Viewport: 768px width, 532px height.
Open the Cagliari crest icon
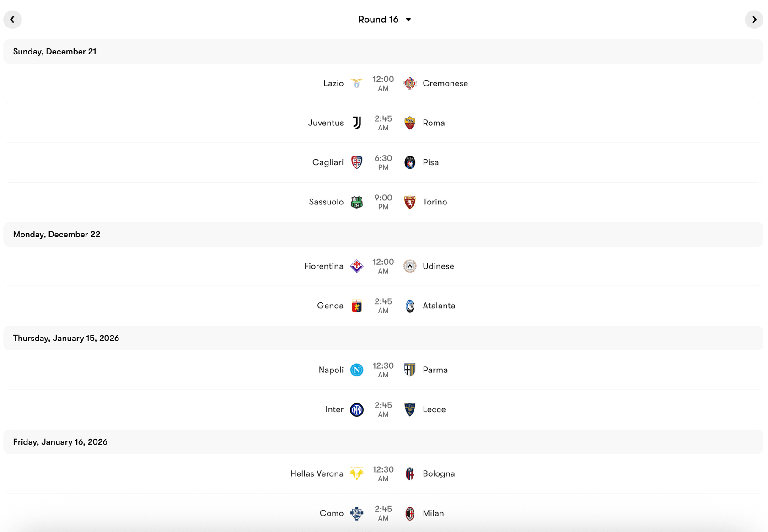tap(357, 162)
